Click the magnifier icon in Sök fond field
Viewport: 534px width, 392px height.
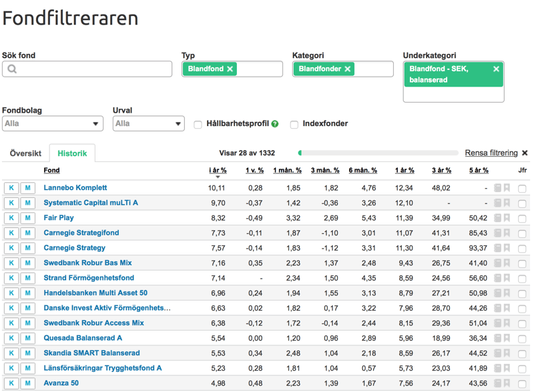12,69
